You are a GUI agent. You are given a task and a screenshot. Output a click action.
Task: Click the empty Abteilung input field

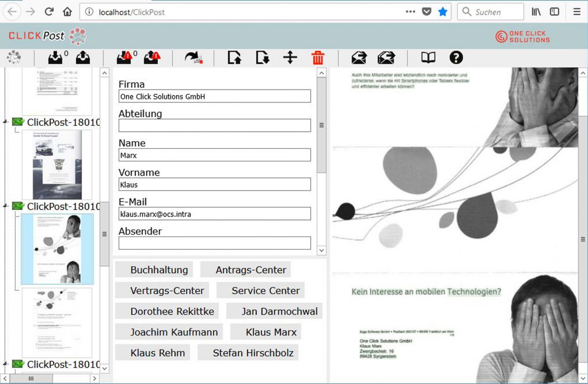tap(215, 126)
